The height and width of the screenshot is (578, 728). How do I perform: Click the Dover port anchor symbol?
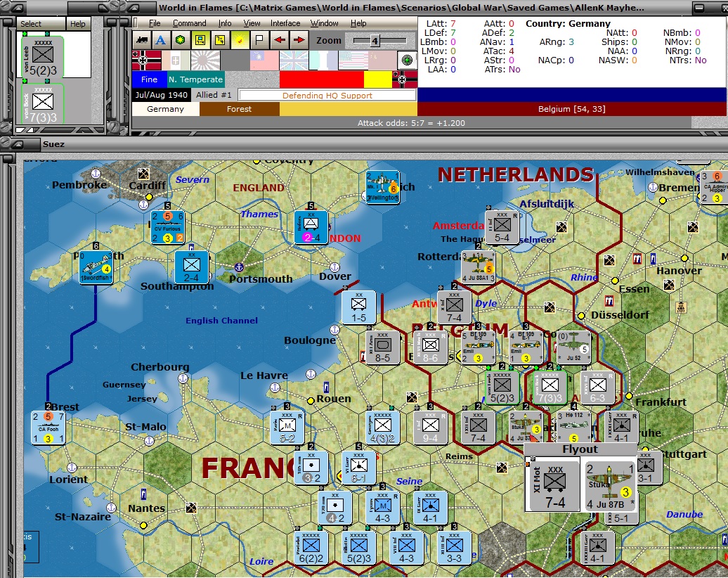click(x=334, y=266)
